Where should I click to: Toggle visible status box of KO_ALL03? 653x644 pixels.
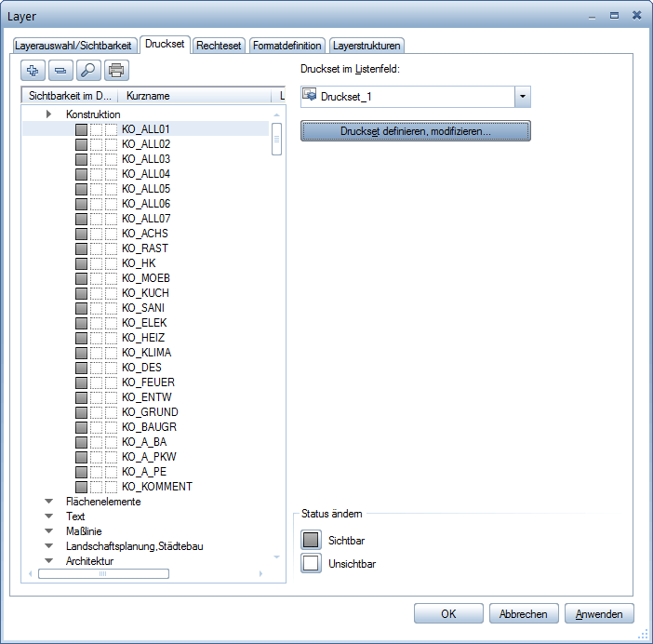point(81,159)
